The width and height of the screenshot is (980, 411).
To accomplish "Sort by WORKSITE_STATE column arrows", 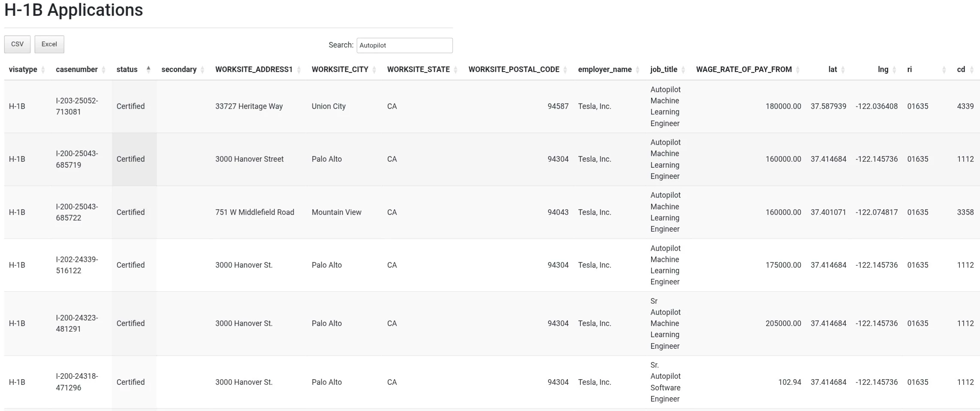I will click(x=455, y=70).
